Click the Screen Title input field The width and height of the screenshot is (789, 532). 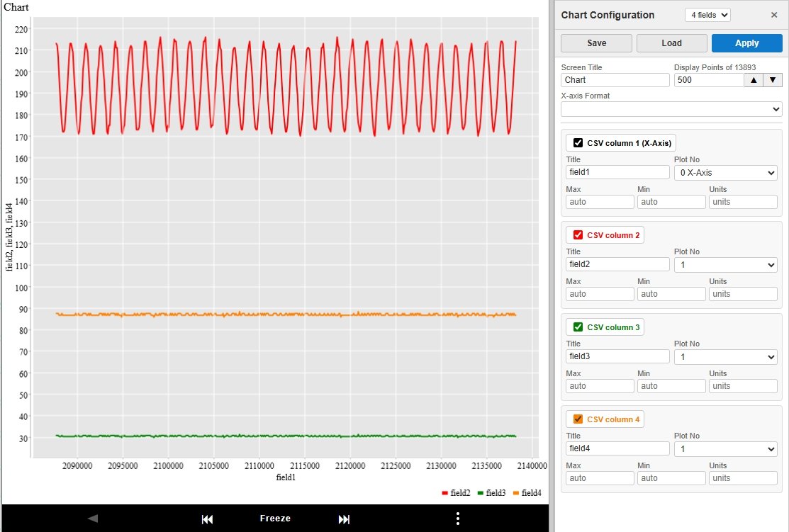coord(615,80)
